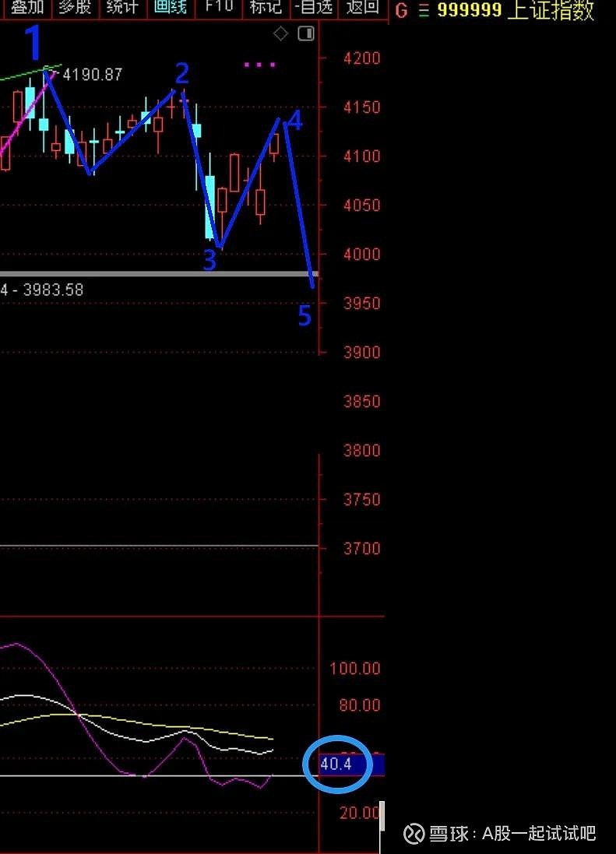Activate the 画线 drawing tool
This screenshot has width=616, height=854.
(x=171, y=8)
